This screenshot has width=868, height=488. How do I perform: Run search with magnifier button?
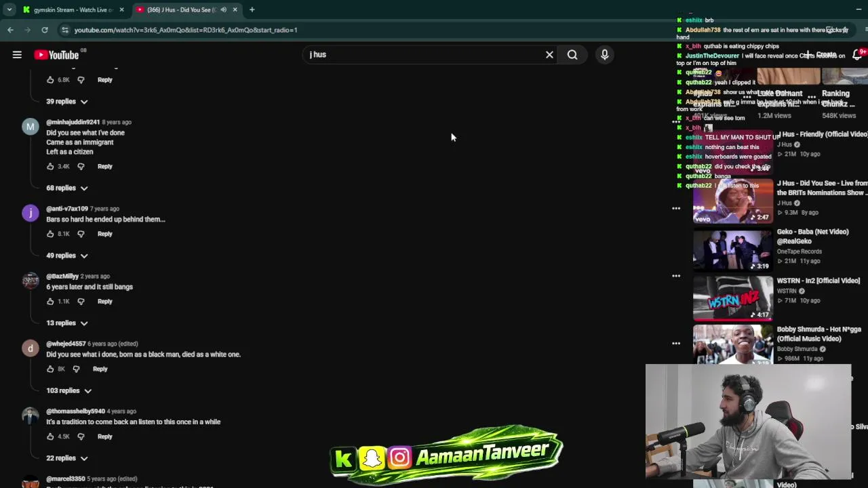point(572,55)
